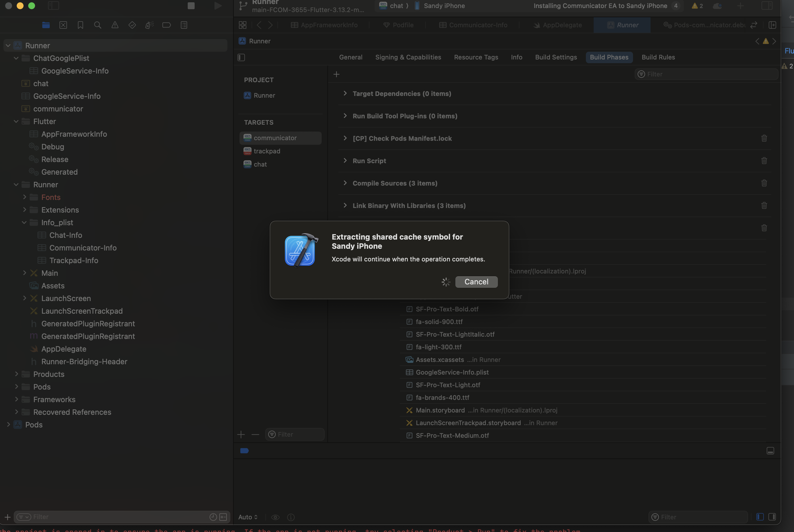This screenshot has width=794, height=532.
Task: Open the Find navigator magnifier icon
Action: pyautogui.click(x=98, y=25)
